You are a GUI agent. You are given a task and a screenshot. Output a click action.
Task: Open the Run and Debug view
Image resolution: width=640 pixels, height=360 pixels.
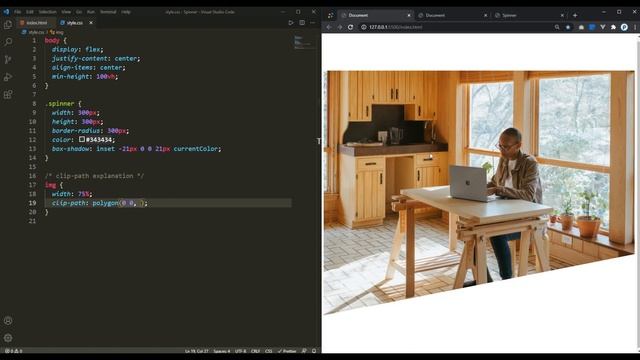pos(8,77)
